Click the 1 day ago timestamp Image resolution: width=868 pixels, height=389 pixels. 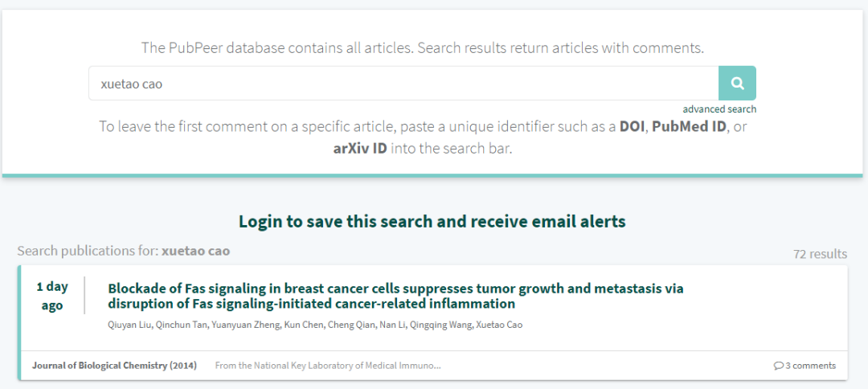(52, 296)
